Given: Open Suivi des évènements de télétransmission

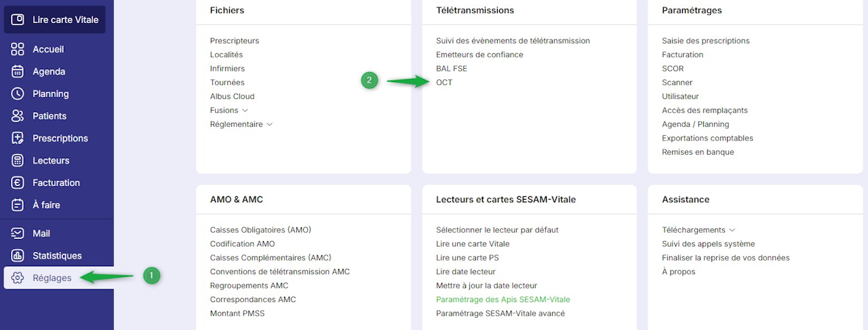Looking at the screenshot, I should point(513,41).
